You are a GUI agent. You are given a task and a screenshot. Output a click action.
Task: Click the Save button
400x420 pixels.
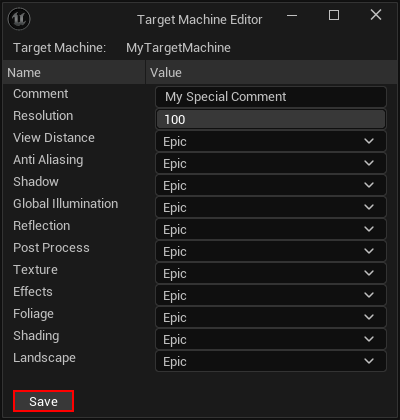click(x=43, y=401)
